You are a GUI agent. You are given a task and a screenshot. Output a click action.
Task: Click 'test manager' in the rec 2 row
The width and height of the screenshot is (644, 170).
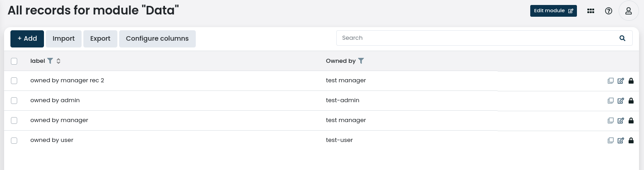click(x=346, y=80)
